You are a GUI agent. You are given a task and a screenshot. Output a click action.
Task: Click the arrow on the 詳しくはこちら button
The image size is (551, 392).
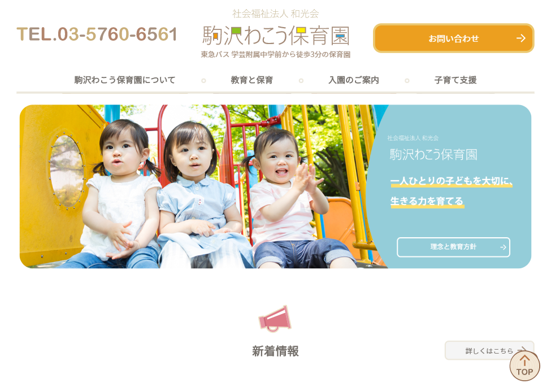tap(523, 350)
